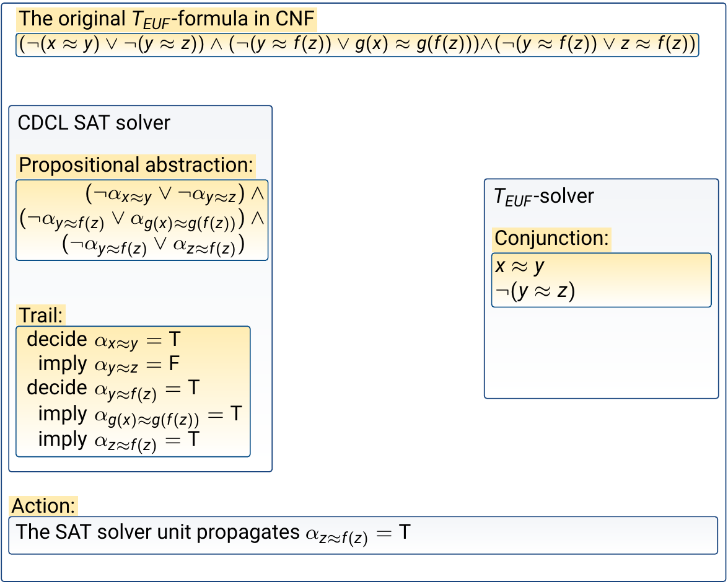Click the third abstraction line with α z≈f(z)

coord(154,246)
